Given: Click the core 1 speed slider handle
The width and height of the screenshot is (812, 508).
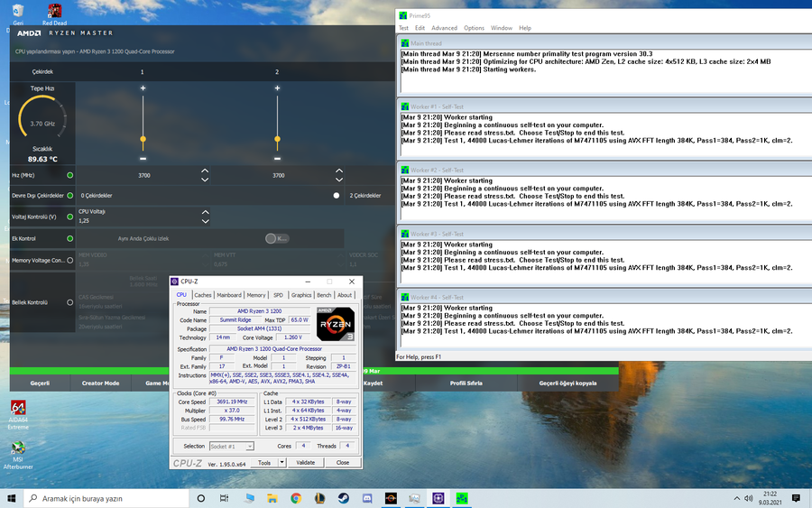Looking at the screenshot, I should tap(143, 139).
